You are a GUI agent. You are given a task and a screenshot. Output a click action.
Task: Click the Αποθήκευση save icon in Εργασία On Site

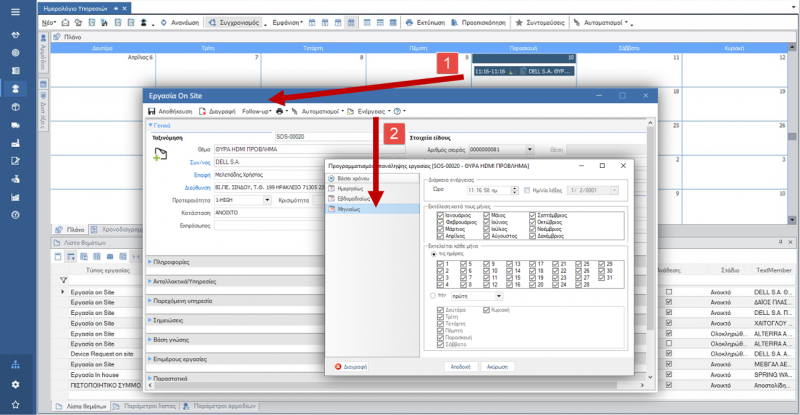152,111
